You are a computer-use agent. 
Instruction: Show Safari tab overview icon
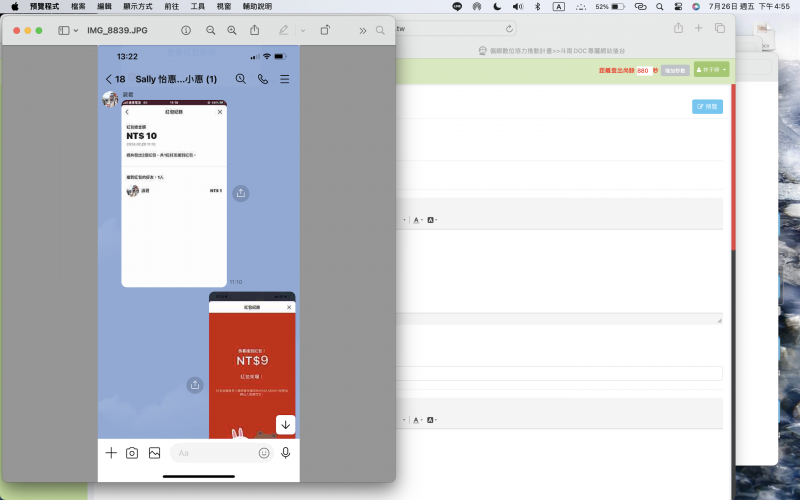pos(719,28)
